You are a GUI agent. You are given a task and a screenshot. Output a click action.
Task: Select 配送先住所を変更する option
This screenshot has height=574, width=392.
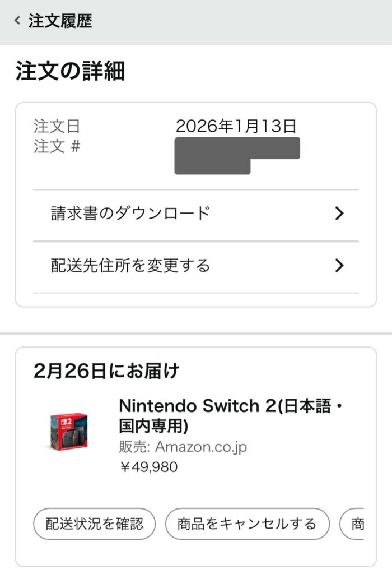(130, 265)
